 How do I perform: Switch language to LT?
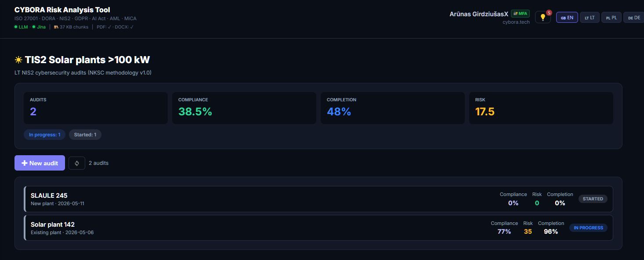click(x=590, y=18)
